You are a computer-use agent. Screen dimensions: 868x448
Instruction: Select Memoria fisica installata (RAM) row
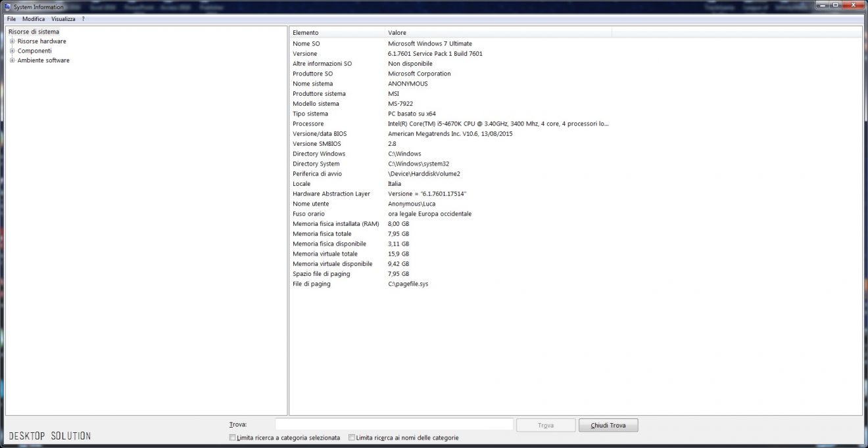coord(450,224)
